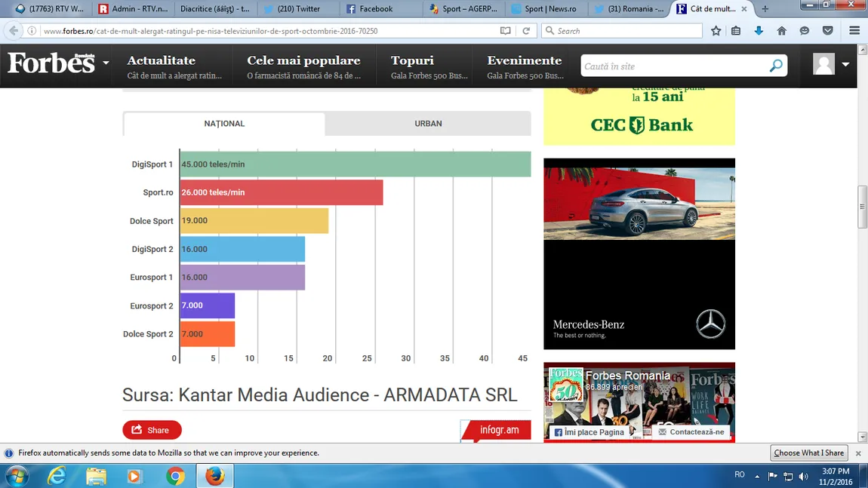This screenshot has height=488, width=868.
Task: Open the Actualitate menu
Action: 161,60
